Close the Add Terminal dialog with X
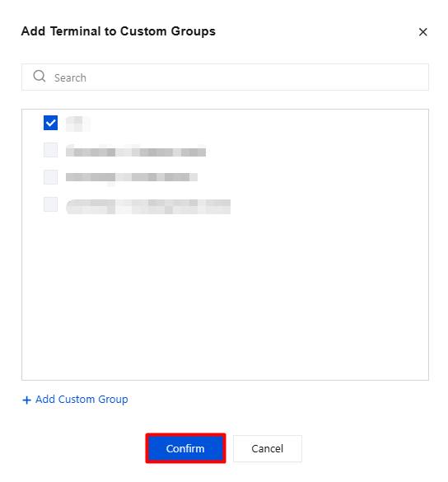 click(x=422, y=32)
